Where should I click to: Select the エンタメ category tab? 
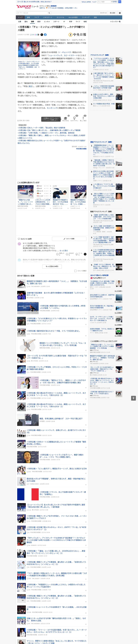pyautogui.click(x=47, y=22)
